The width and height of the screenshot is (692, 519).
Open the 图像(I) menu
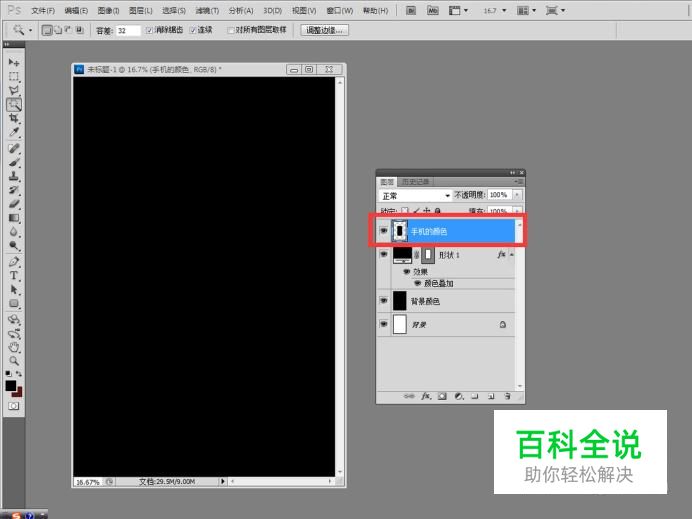click(x=108, y=10)
